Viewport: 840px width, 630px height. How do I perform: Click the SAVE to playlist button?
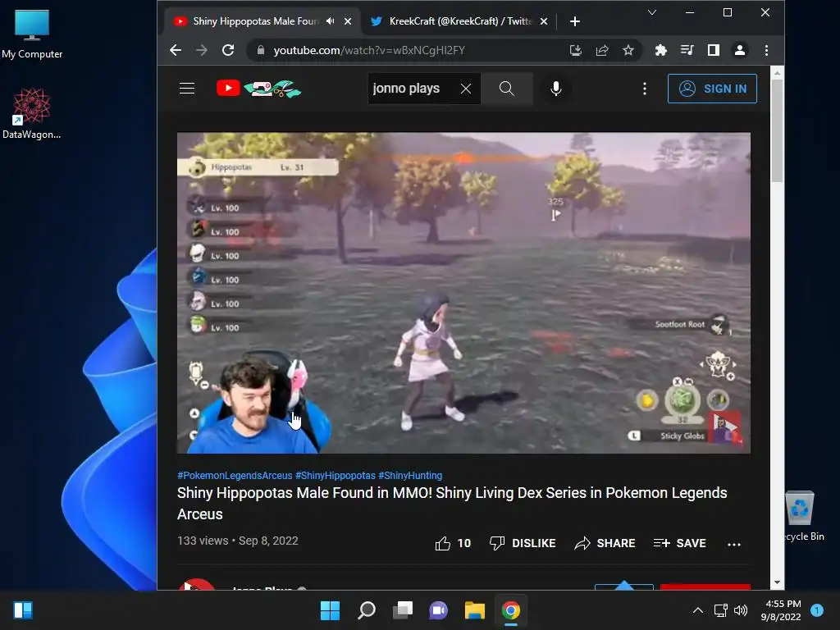click(680, 543)
